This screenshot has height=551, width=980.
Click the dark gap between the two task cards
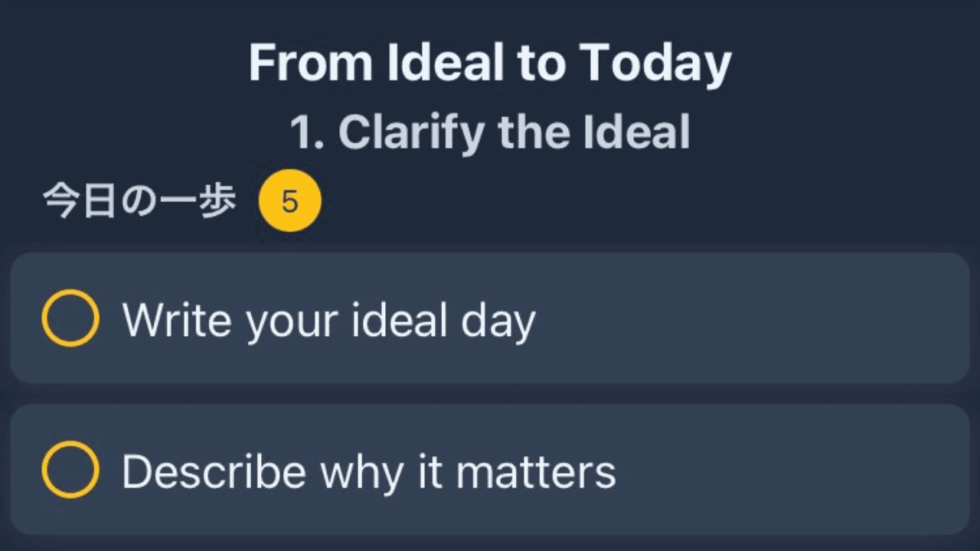point(490,393)
